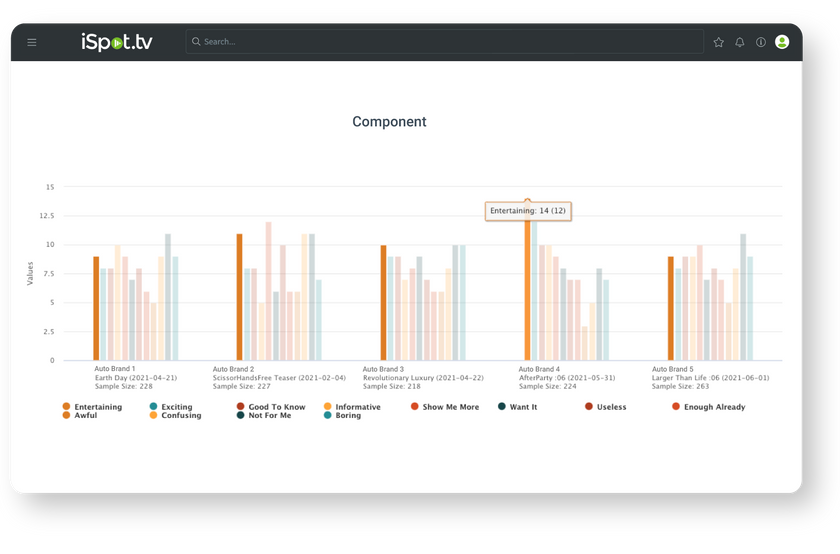Viewport: 840px width, 554px height.
Task: Click the Auto Brand 1 Entertaining bar
Action: [96, 308]
